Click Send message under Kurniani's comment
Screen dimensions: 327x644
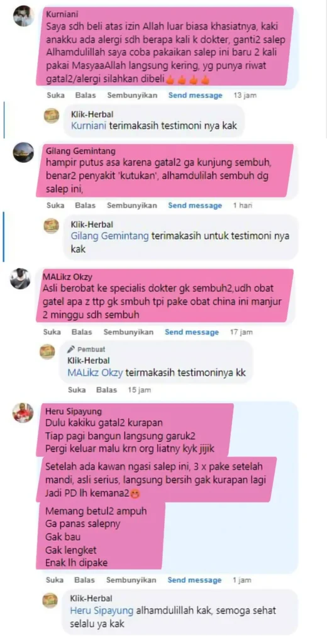tap(195, 96)
